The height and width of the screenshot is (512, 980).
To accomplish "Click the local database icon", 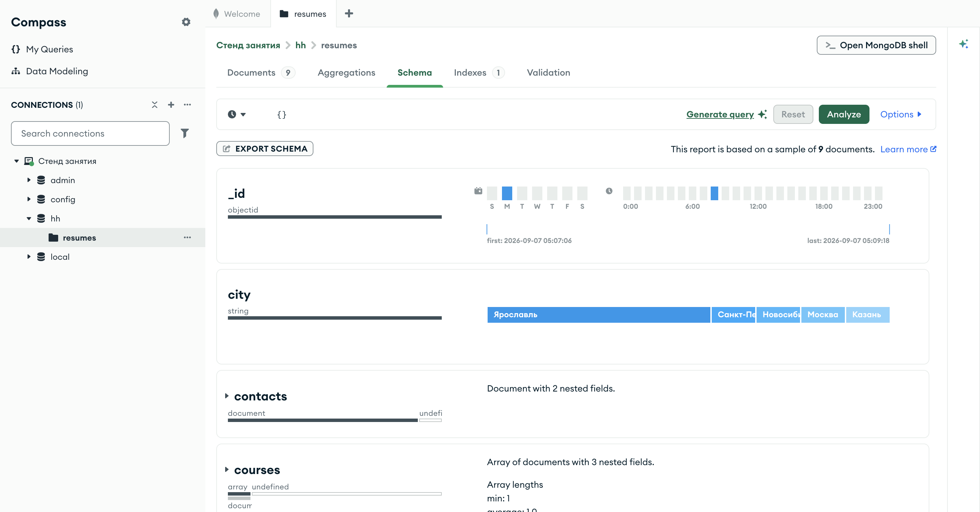I will 41,257.
